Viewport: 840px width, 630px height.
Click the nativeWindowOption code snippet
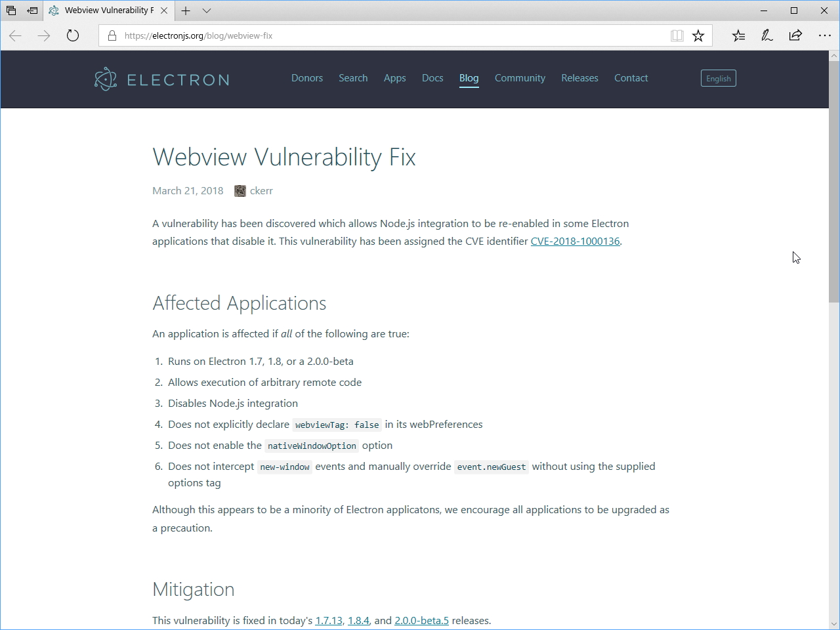coord(312,446)
